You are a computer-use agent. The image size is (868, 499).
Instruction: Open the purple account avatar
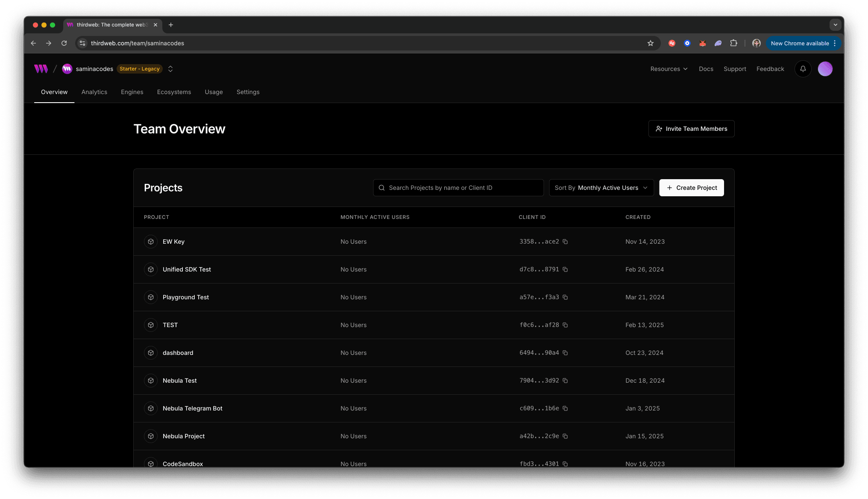(825, 69)
